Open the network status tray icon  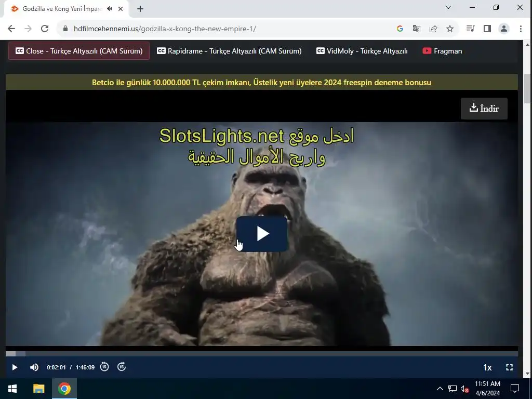(453, 389)
